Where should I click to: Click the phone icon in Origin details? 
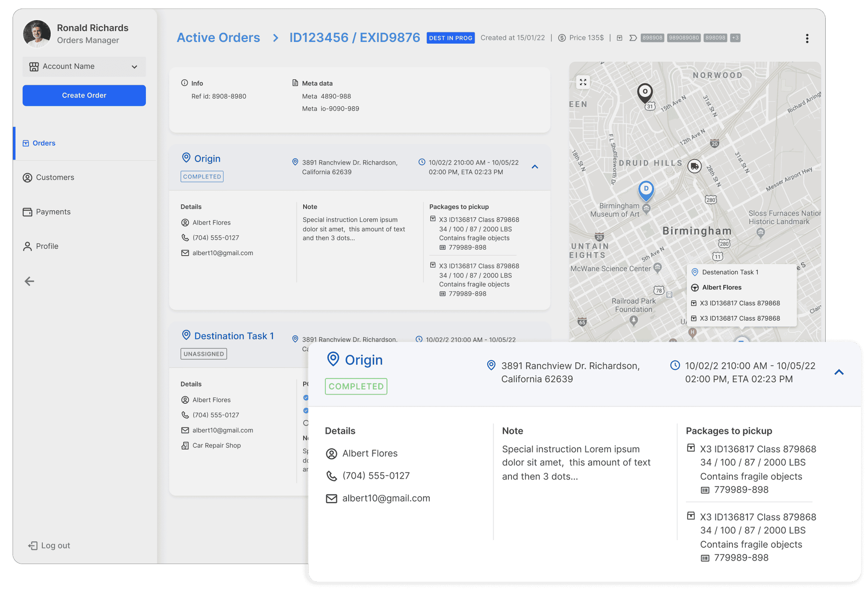click(185, 238)
